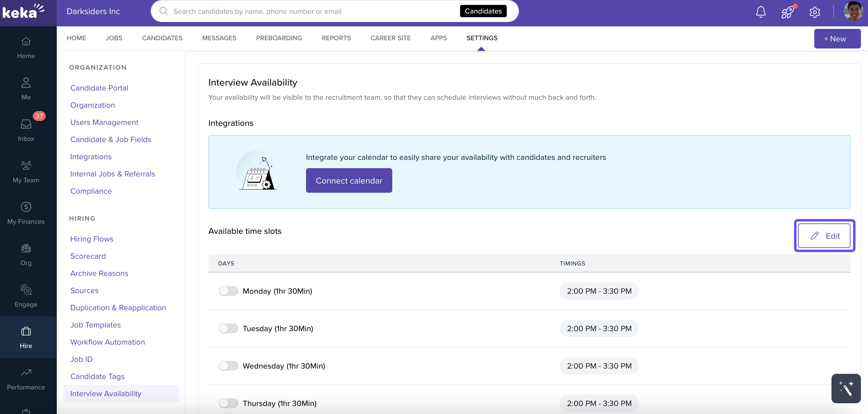Toggle Tuesday availability on

pyautogui.click(x=228, y=328)
